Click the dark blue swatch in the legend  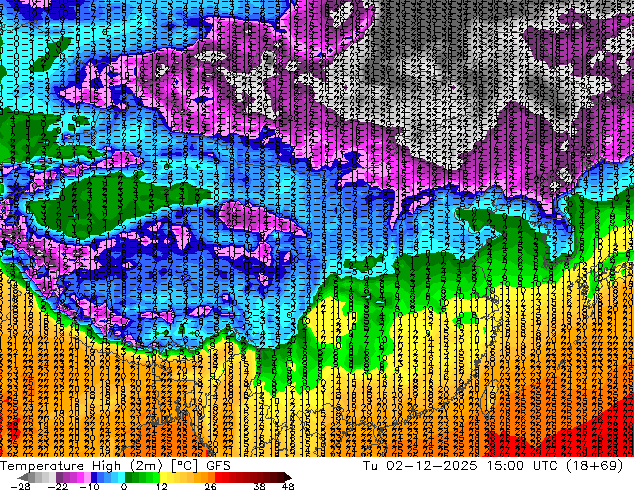94,477
